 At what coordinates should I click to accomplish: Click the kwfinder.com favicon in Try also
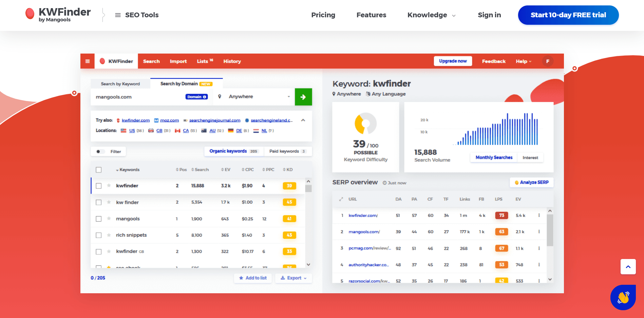coord(118,120)
